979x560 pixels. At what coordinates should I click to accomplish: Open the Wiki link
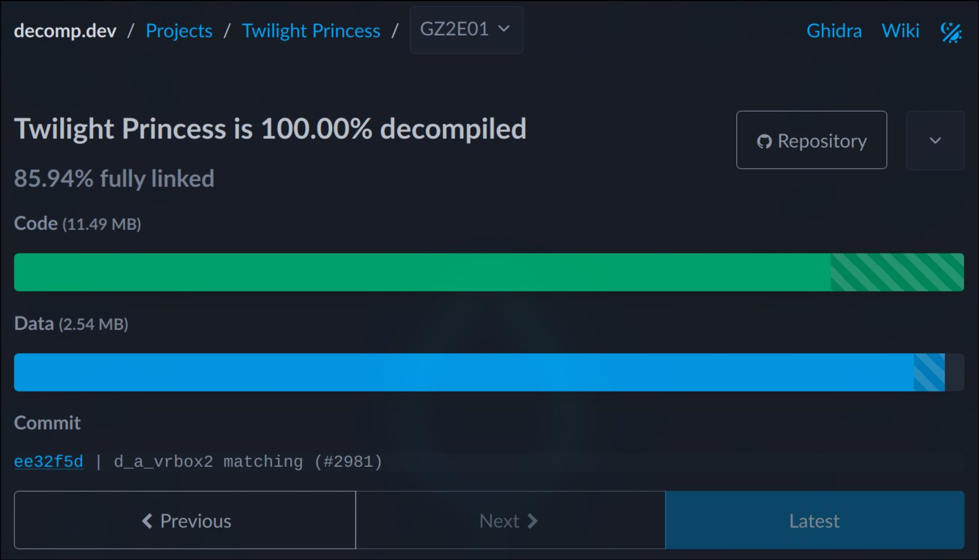(x=900, y=30)
